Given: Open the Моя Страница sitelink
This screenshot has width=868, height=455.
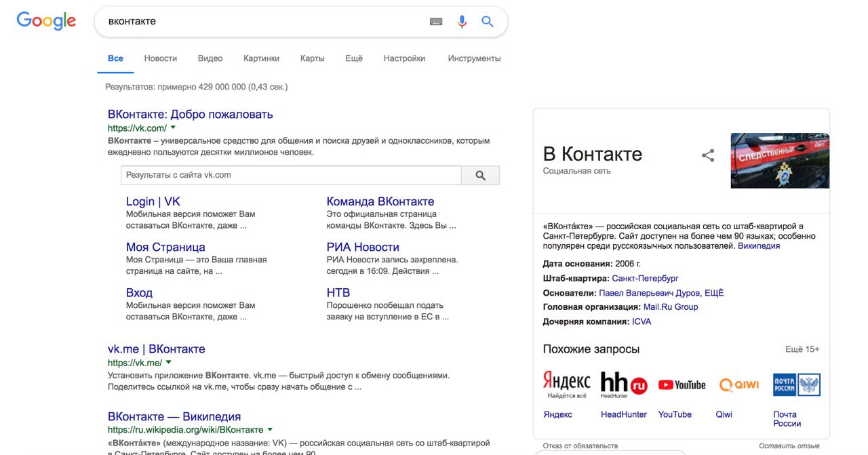Looking at the screenshot, I should point(165,247).
